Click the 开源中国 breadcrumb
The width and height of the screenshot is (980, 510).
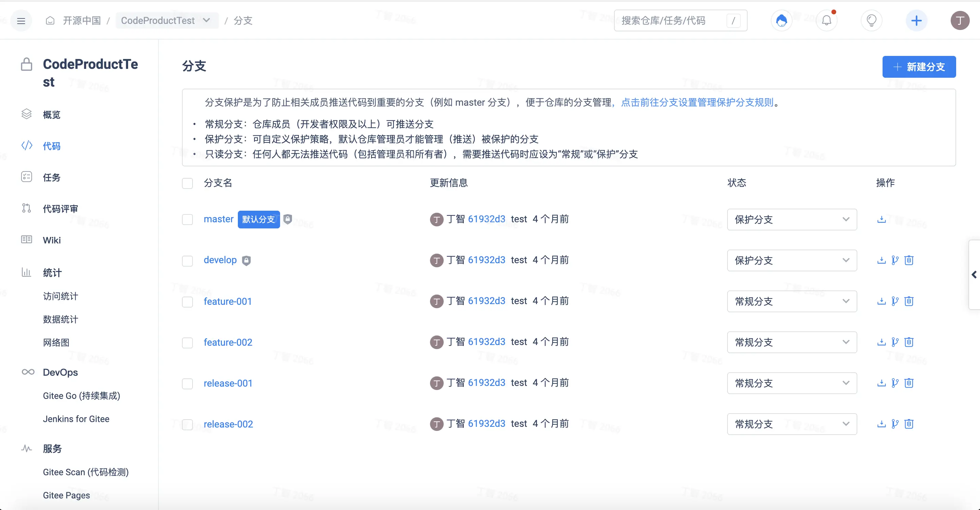pyautogui.click(x=82, y=20)
